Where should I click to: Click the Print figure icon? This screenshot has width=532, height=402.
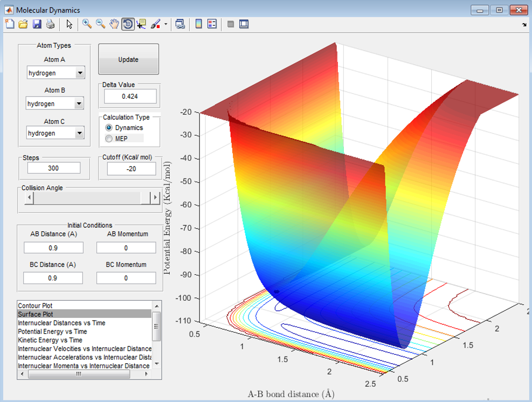tap(50, 24)
